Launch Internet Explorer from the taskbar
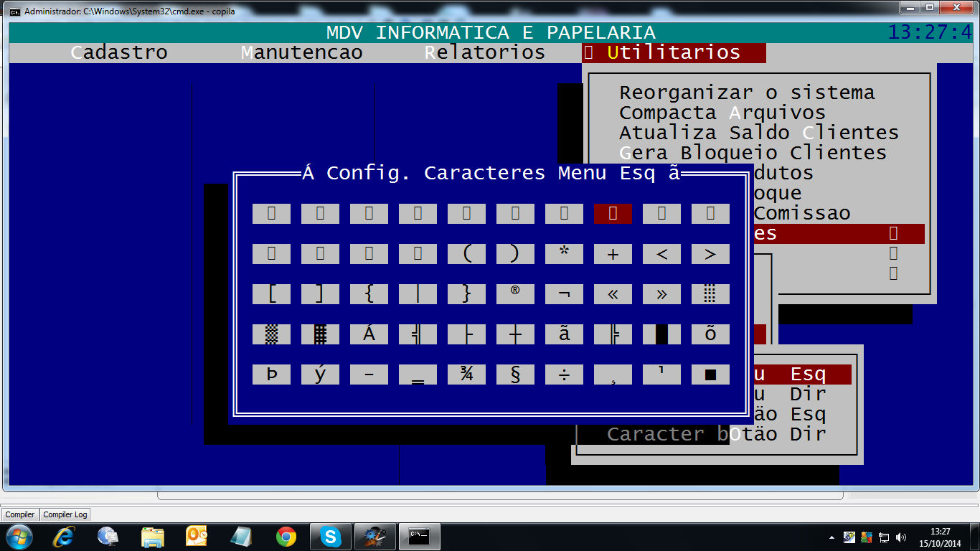 pyautogui.click(x=65, y=537)
